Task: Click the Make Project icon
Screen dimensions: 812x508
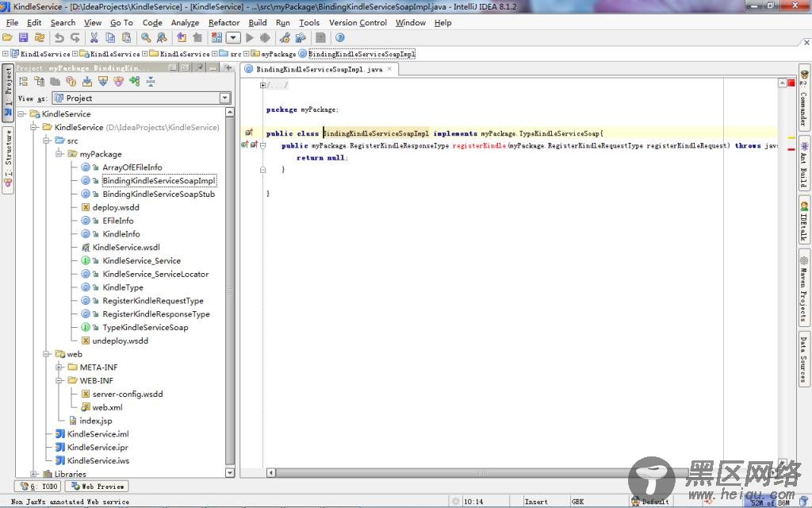Action: click(x=216, y=38)
